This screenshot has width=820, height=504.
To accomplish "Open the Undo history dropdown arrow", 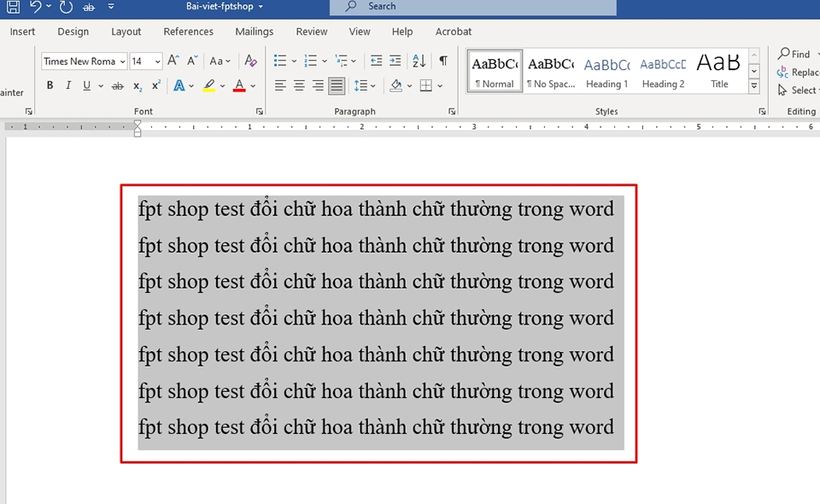I will point(49,6).
